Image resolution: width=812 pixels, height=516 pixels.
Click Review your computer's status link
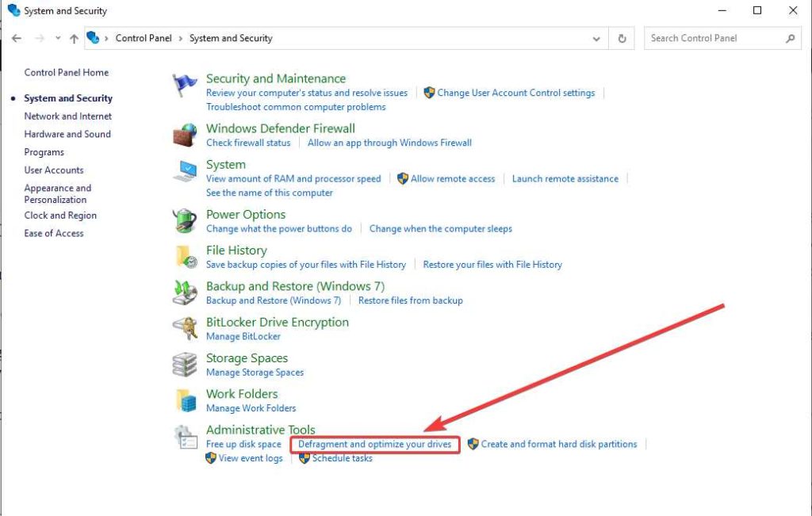click(x=307, y=94)
